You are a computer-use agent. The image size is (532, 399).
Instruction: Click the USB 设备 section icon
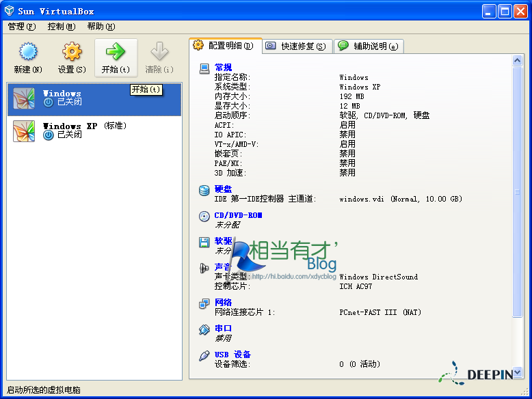pyautogui.click(x=204, y=355)
